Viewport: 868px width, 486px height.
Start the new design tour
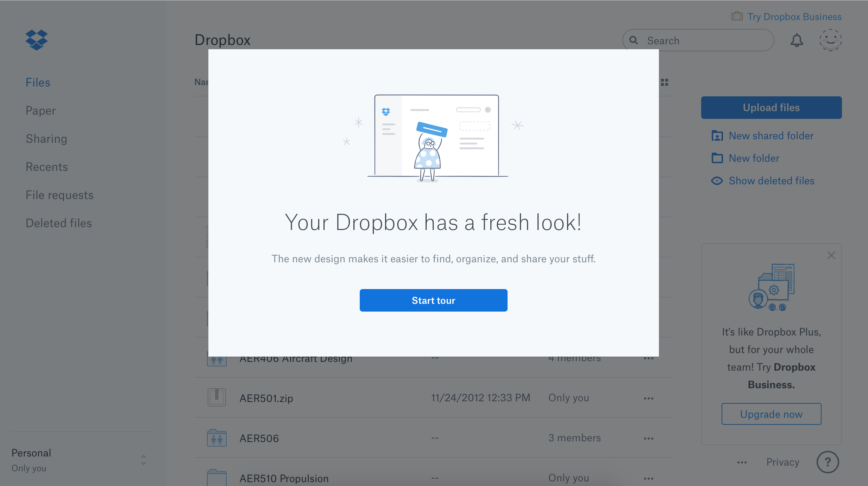tap(434, 300)
